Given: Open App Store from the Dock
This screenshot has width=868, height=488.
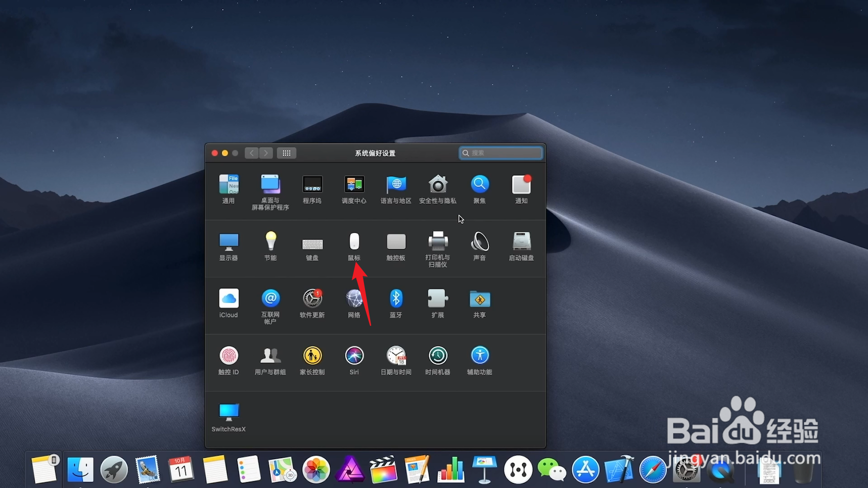Looking at the screenshot, I should [x=585, y=470].
